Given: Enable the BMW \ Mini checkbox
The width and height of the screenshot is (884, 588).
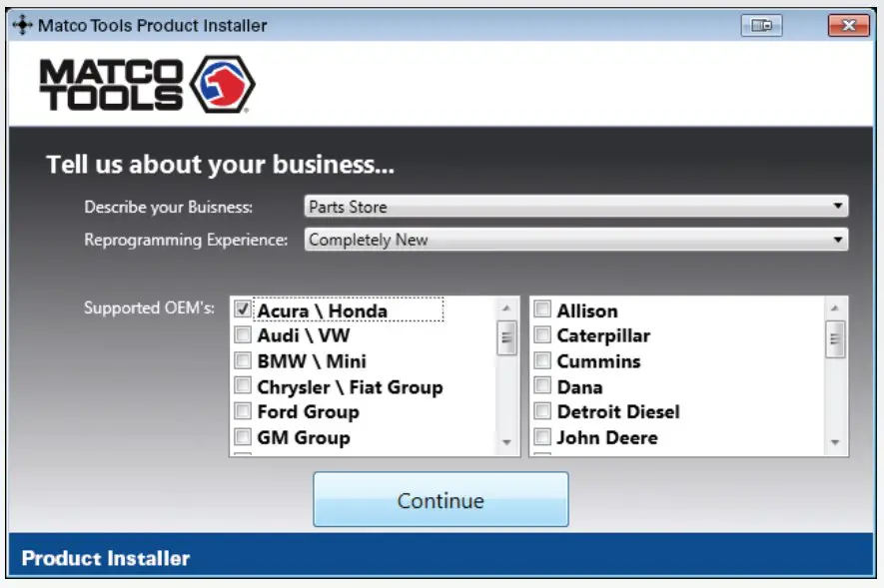Looking at the screenshot, I should [x=243, y=360].
